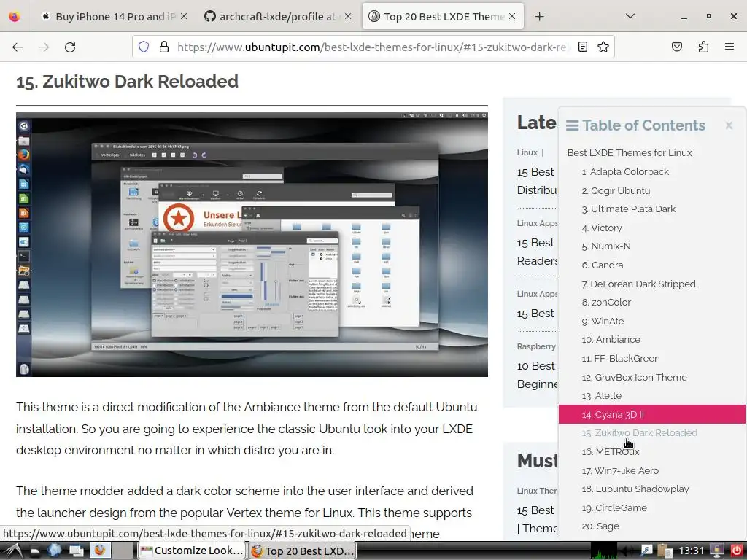Toggle reader view in the address bar
The height and width of the screenshot is (560, 747).
pyautogui.click(x=583, y=47)
